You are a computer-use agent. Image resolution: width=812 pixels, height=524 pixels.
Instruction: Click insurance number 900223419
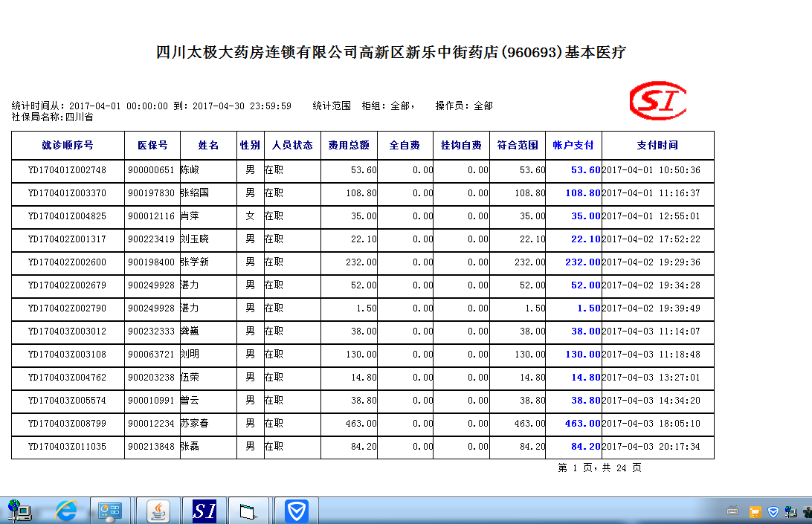coord(151,239)
